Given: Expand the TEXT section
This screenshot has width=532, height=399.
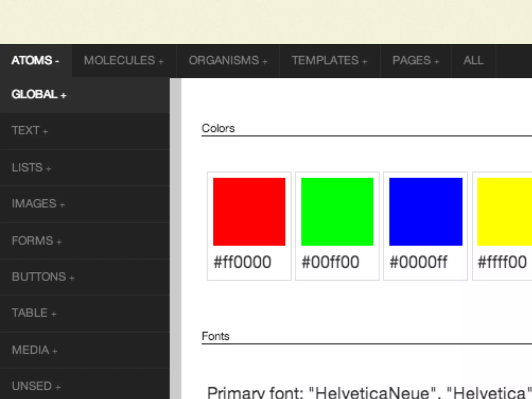Looking at the screenshot, I should (x=30, y=131).
